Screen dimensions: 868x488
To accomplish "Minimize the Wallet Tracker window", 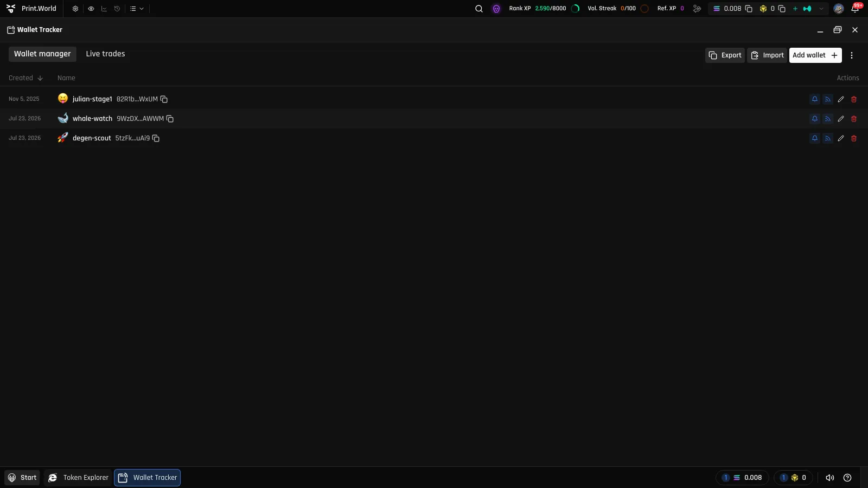I will tap(820, 30).
